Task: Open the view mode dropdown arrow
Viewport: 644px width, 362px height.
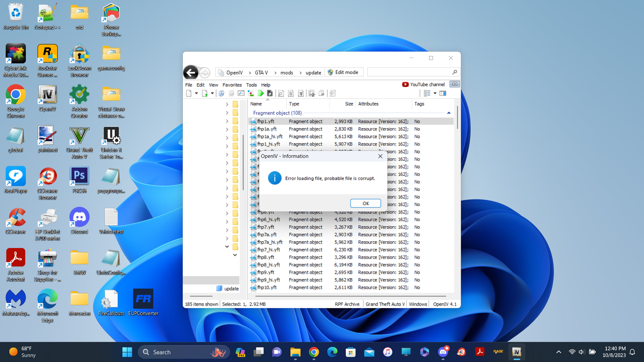Action: tap(435, 94)
